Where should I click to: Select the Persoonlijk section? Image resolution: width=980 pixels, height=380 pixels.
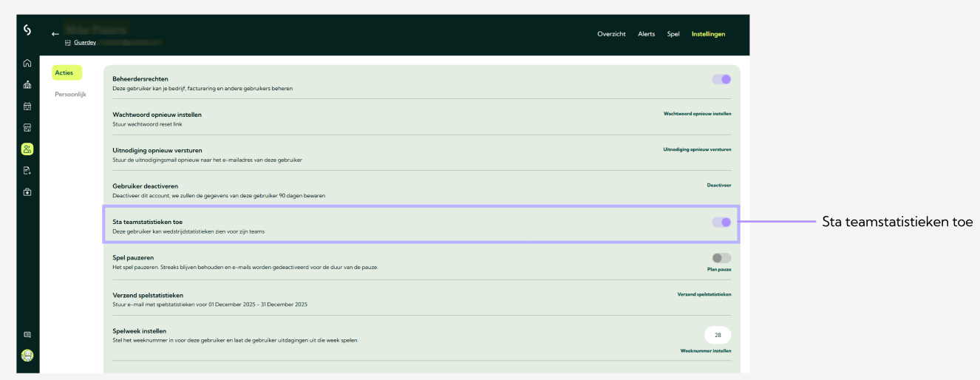pos(70,94)
